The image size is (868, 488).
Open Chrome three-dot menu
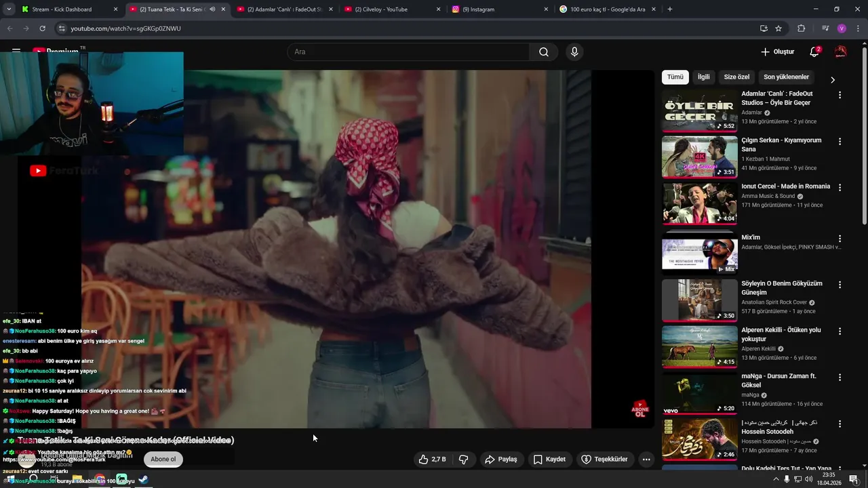[x=858, y=28]
